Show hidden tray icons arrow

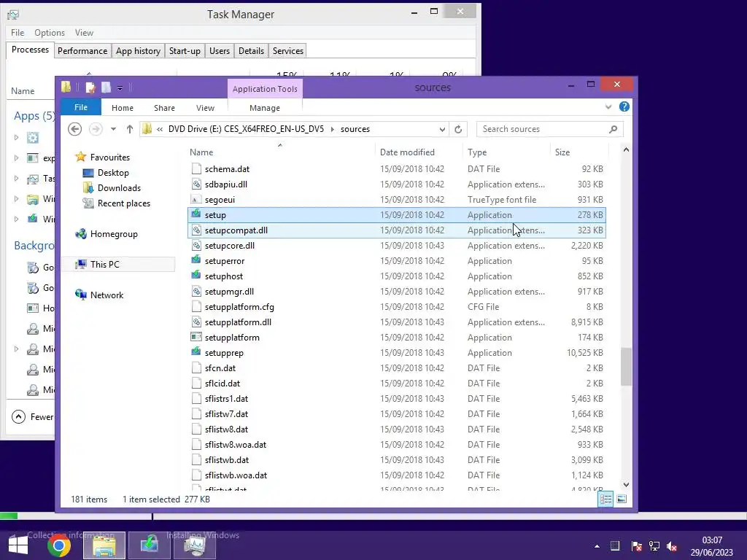point(597,546)
